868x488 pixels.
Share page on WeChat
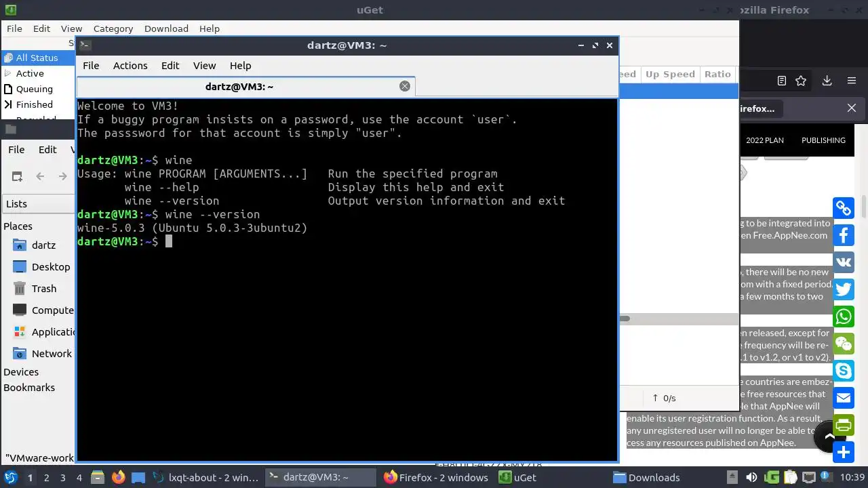point(844,344)
